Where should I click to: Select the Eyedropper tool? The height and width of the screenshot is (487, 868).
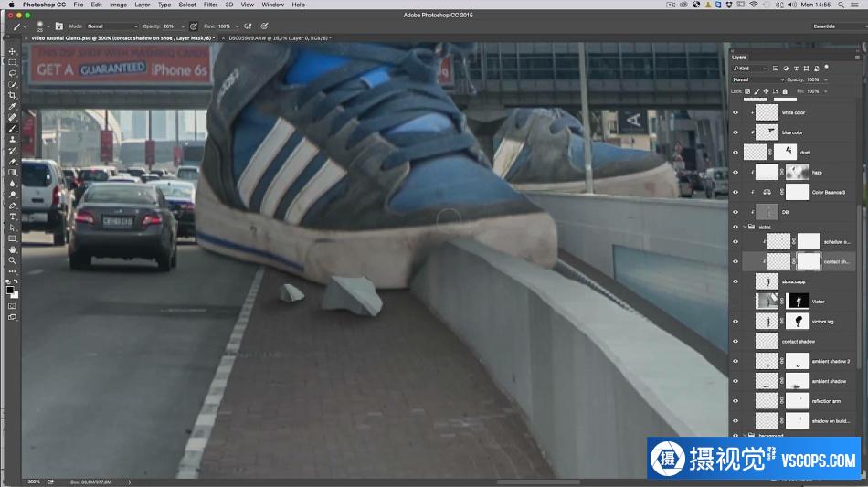pos(12,106)
